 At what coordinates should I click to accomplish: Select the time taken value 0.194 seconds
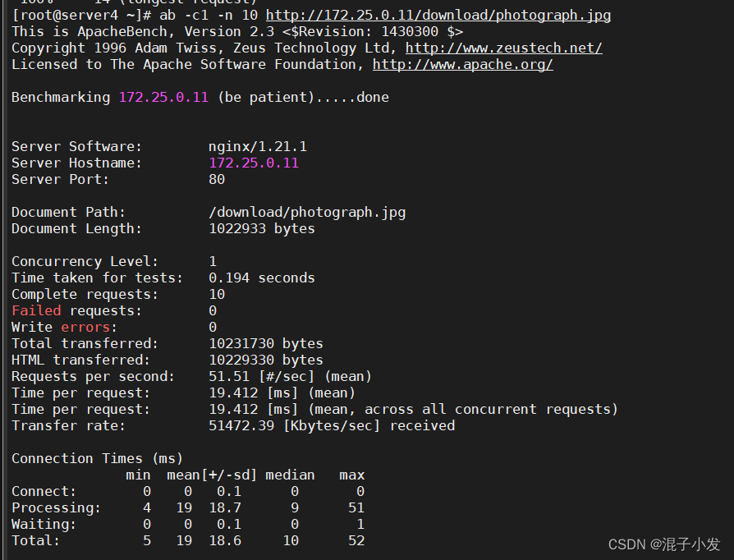[262, 278]
